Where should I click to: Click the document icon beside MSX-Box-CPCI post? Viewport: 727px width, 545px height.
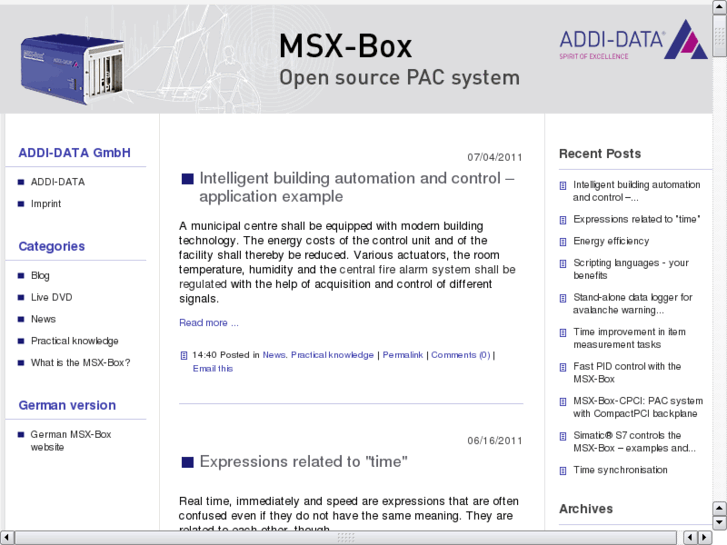coord(563,402)
